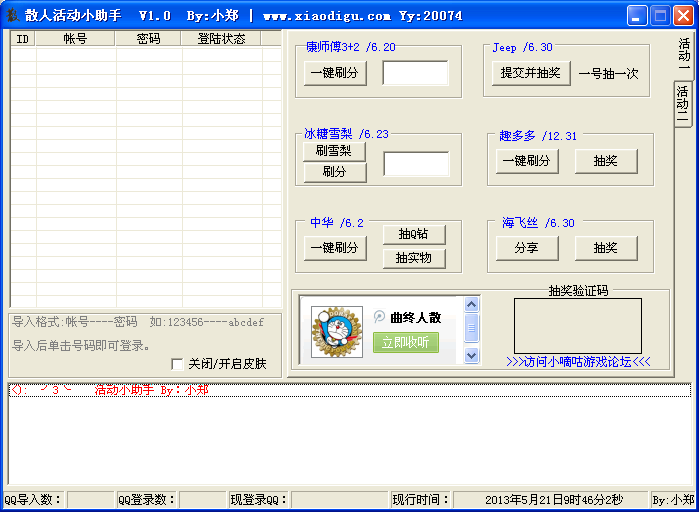Viewport: 699px width, 512px height.
Task: Click the 帐号 column header
Action: (75, 39)
